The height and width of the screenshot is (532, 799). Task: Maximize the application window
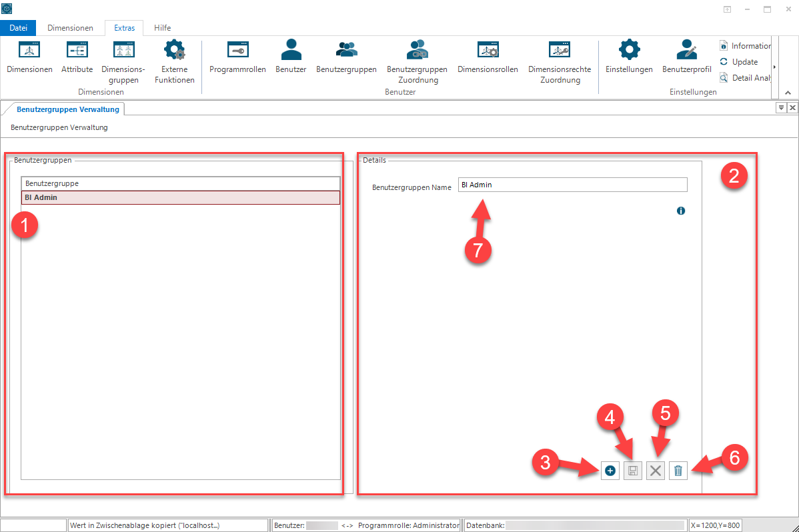pyautogui.click(x=767, y=9)
